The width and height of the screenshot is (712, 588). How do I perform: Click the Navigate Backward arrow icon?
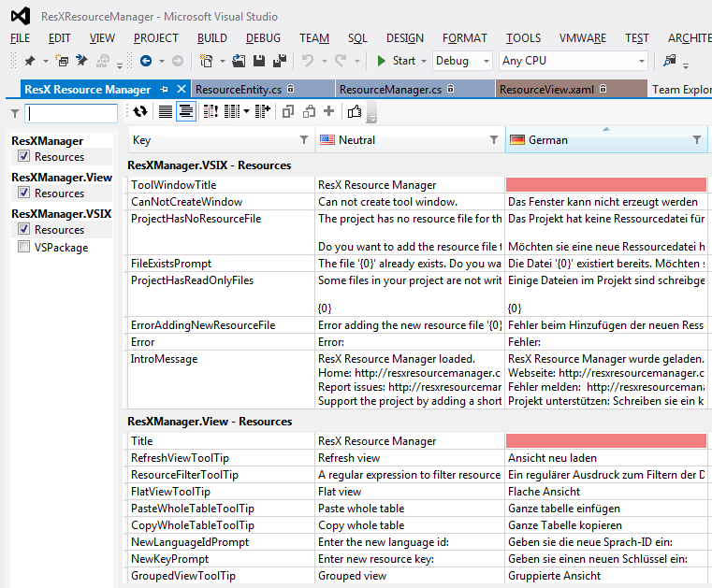(x=146, y=61)
